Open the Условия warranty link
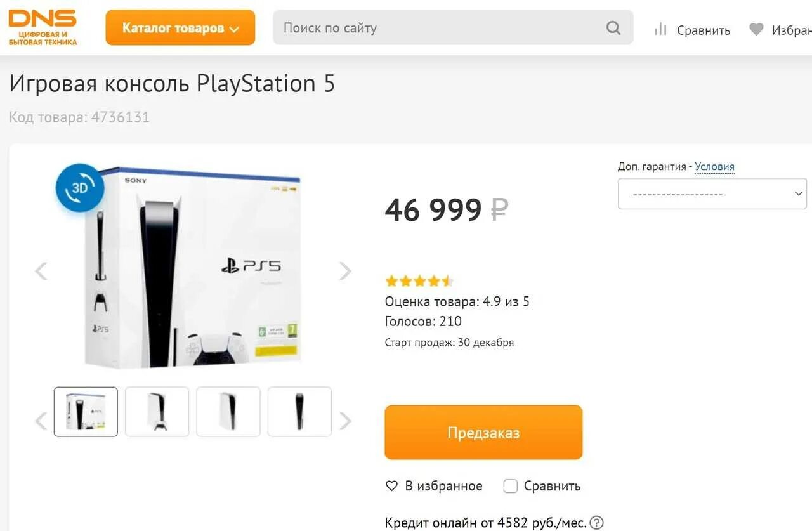This screenshot has height=531, width=812. (714, 167)
